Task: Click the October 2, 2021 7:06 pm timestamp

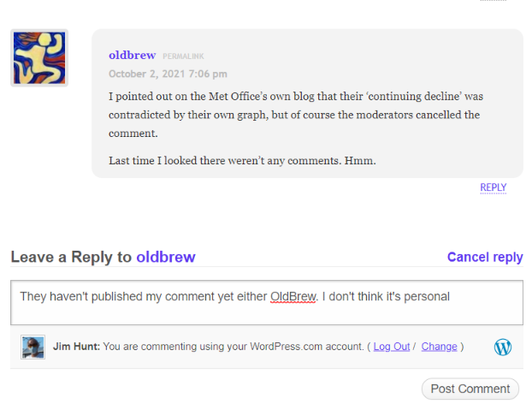Action: (x=168, y=74)
